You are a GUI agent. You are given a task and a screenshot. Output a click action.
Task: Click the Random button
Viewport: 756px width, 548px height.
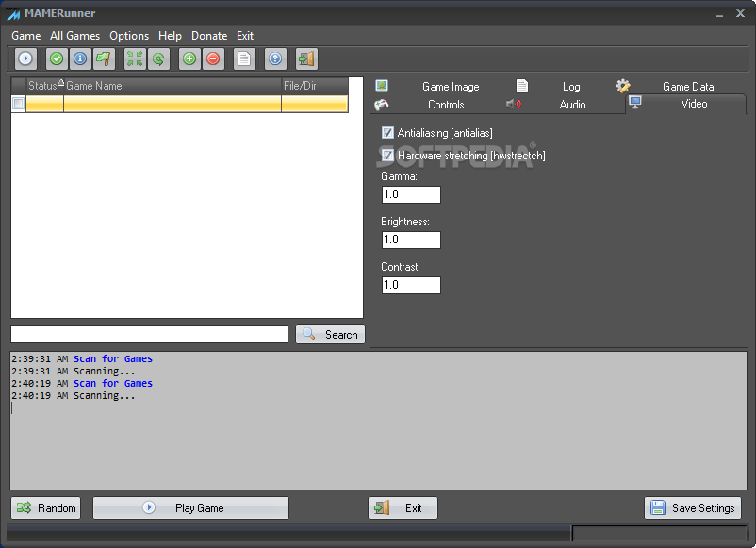click(x=46, y=508)
